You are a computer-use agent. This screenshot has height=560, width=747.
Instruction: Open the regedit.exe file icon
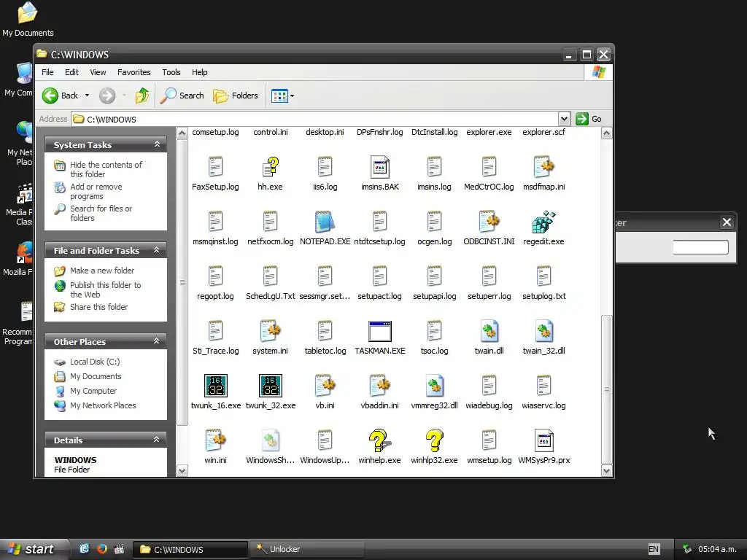point(543,222)
